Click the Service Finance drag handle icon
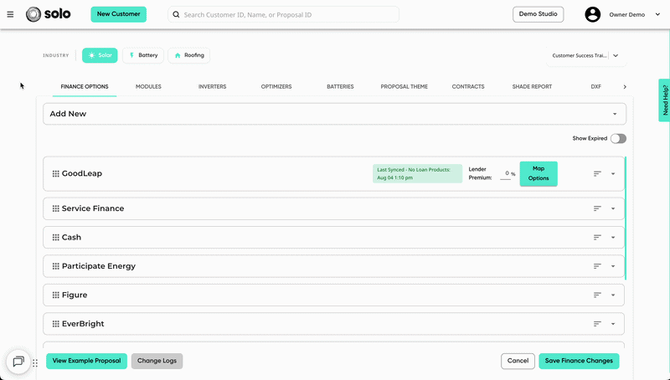Viewport: 670px width, 380px height. pos(56,209)
